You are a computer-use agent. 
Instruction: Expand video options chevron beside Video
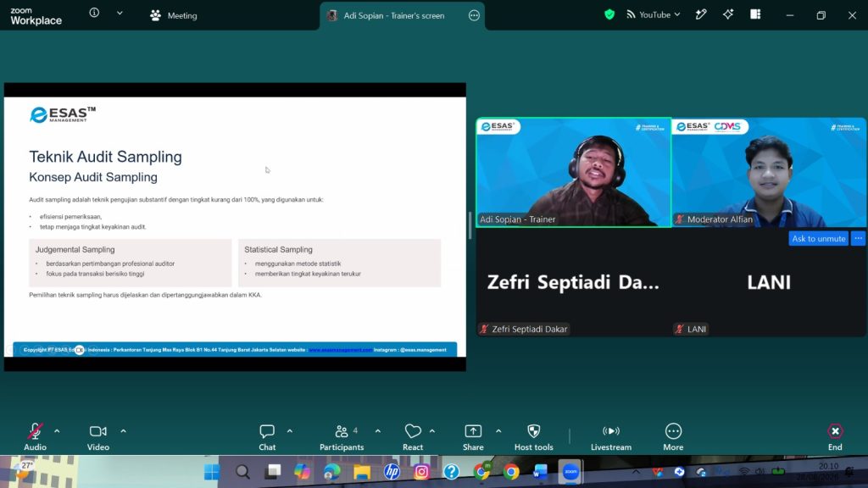coord(124,431)
